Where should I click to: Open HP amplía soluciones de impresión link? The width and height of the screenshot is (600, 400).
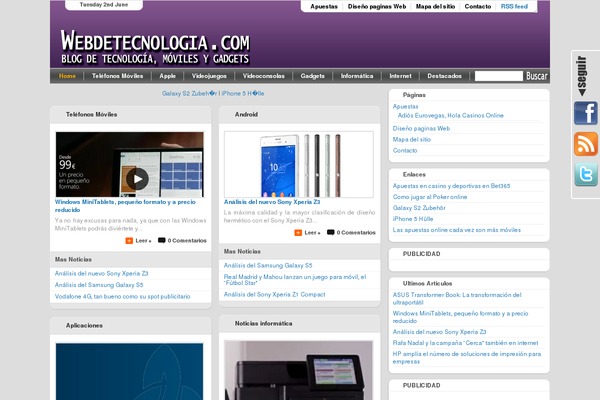tap(467, 358)
